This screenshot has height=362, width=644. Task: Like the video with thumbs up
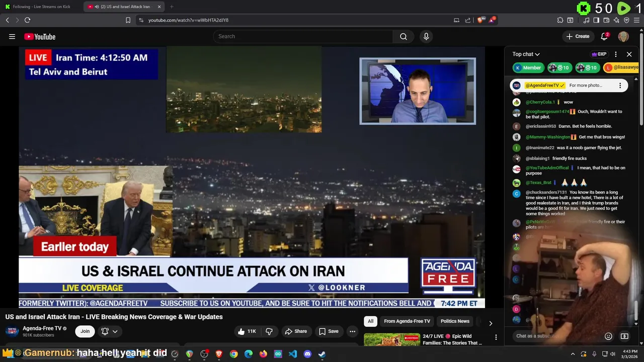tap(248, 331)
